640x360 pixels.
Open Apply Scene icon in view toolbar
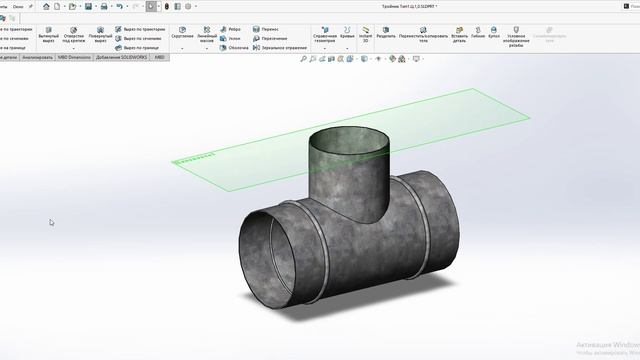tap(402, 59)
